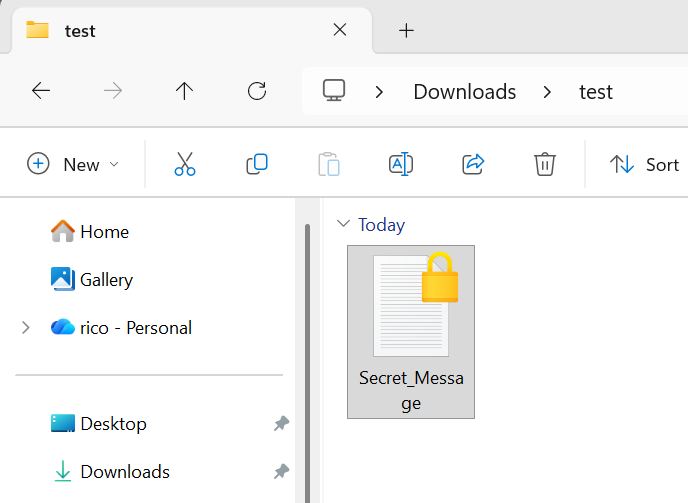The image size is (688, 503).
Task: Click the navigation pane scrollbar
Action: pyautogui.click(x=308, y=363)
